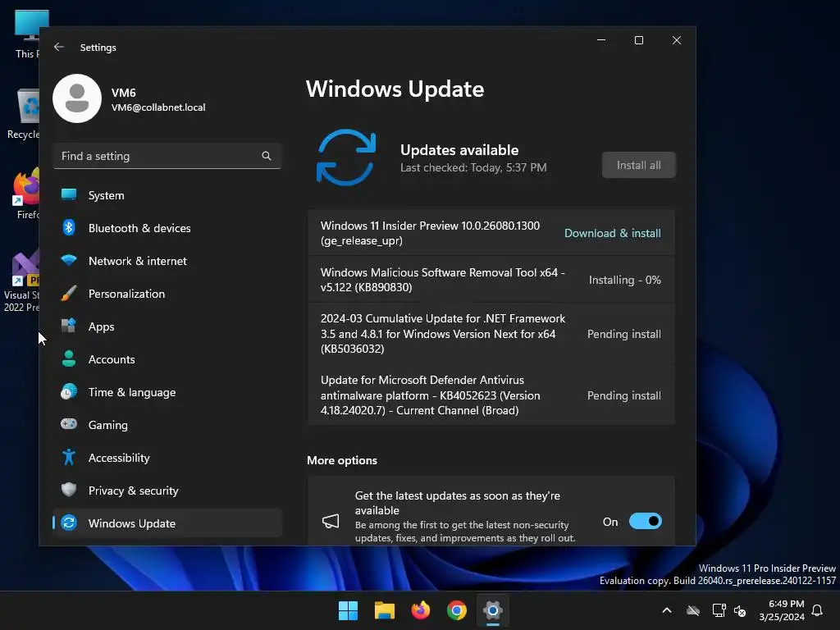Click the muted volume tray icon
840x630 pixels.
[x=741, y=610]
